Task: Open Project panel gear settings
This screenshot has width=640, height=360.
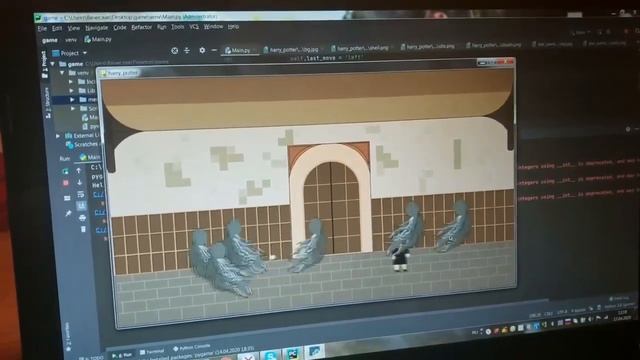Action: pyautogui.click(x=202, y=51)
